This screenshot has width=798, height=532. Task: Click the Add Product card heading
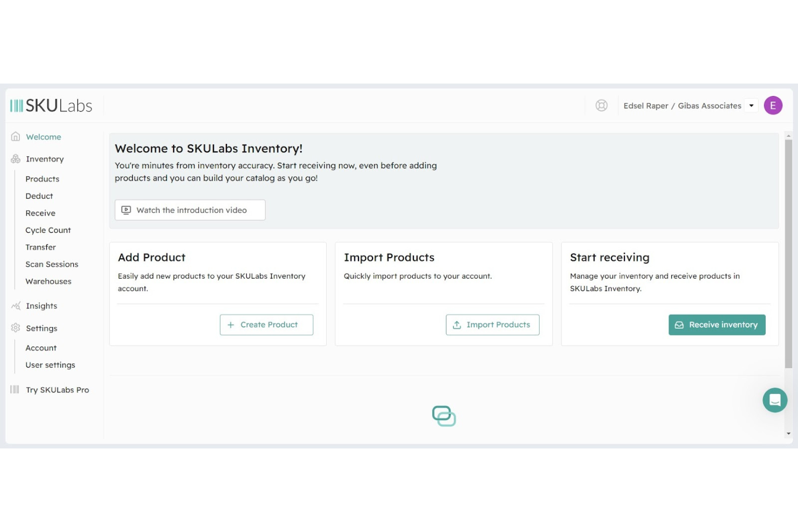pos(152,258)
